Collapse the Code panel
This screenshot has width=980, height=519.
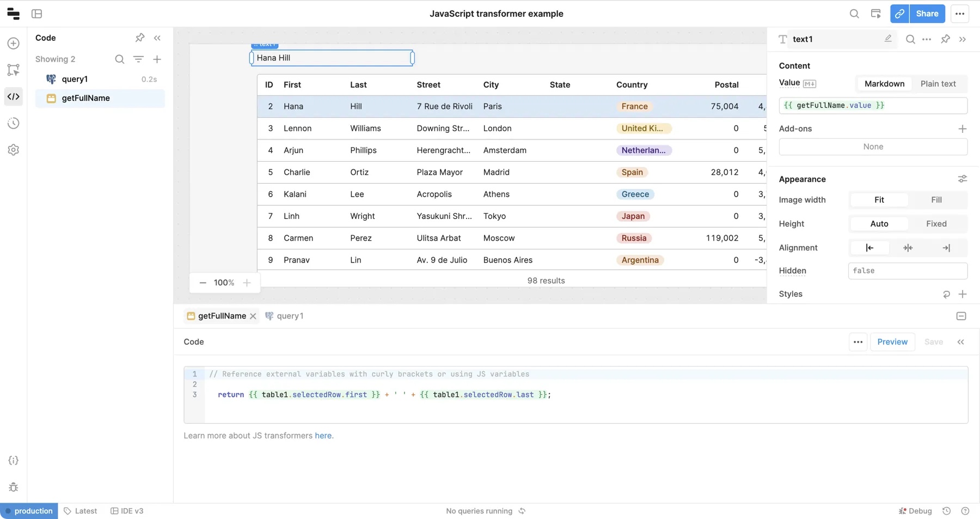(157, 38)
